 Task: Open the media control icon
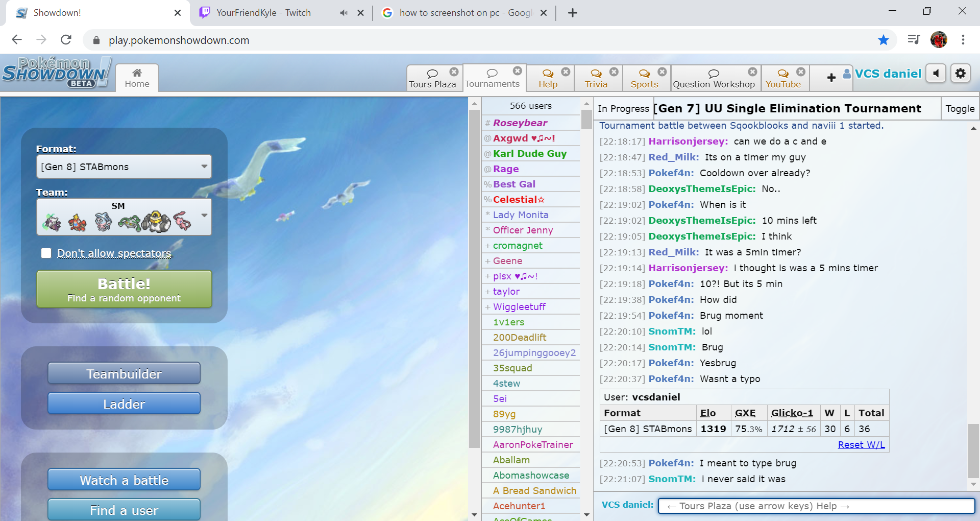[914, 39]
